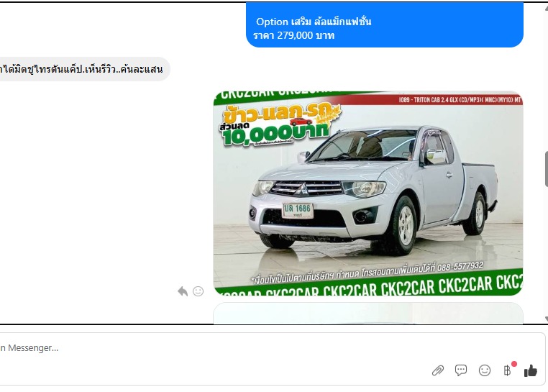548x392 pixels.
Task: Select the customer's grey message bubble
Action: [84, 69]
